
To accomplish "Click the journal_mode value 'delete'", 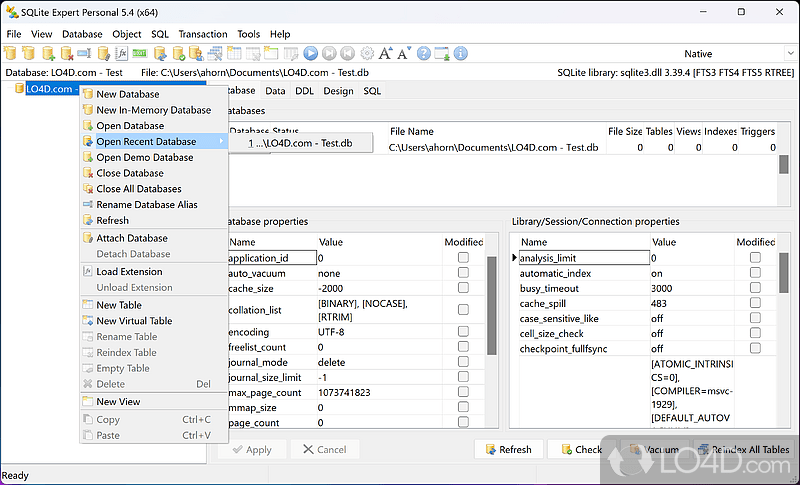I will click(x=332, y=362).
